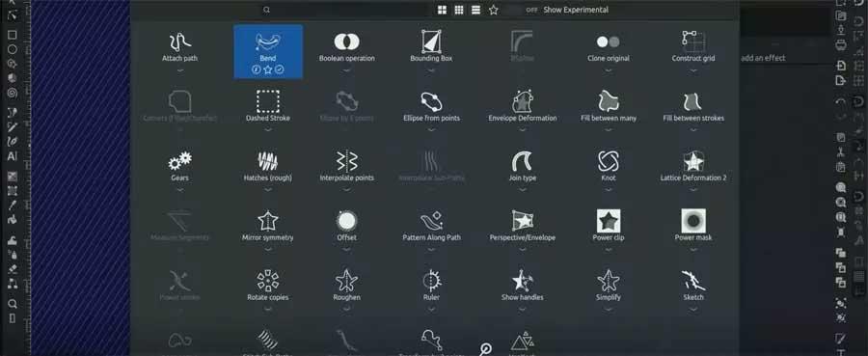Screen dimensions: 868x356
Task: Choose the Envelope Deformation effect
Action: click(522, 107)
